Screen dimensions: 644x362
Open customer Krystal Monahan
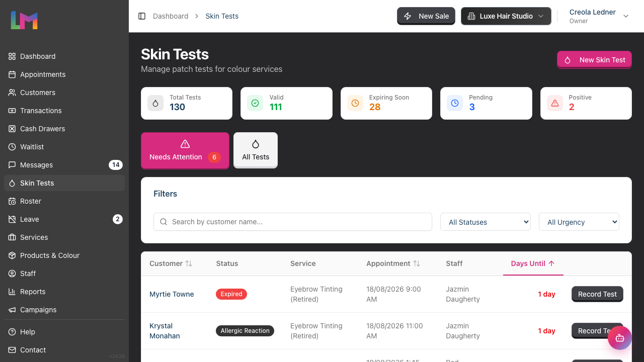(165, 331)
